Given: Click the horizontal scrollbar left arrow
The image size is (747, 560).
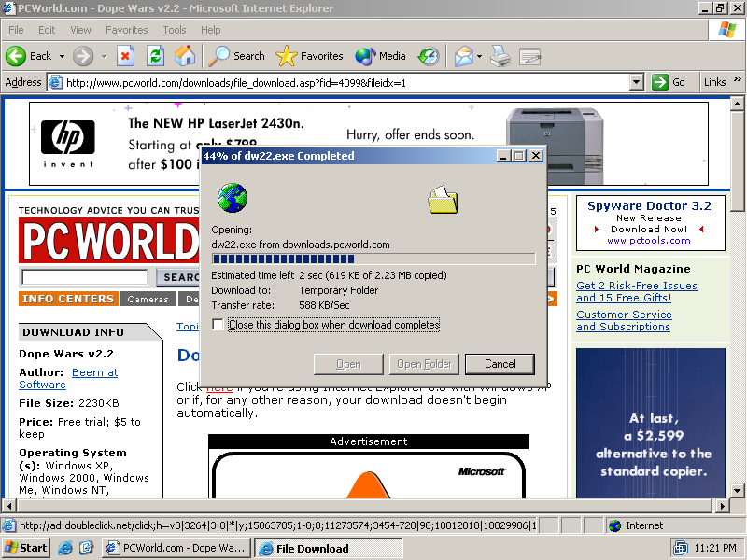Looking at the screenshot, I should tap(9, 505).
